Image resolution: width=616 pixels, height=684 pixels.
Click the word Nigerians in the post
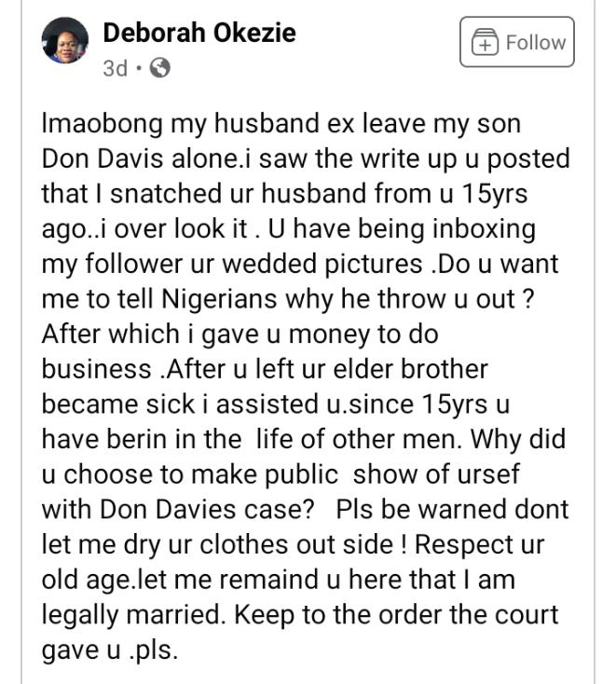pos(219,299)
